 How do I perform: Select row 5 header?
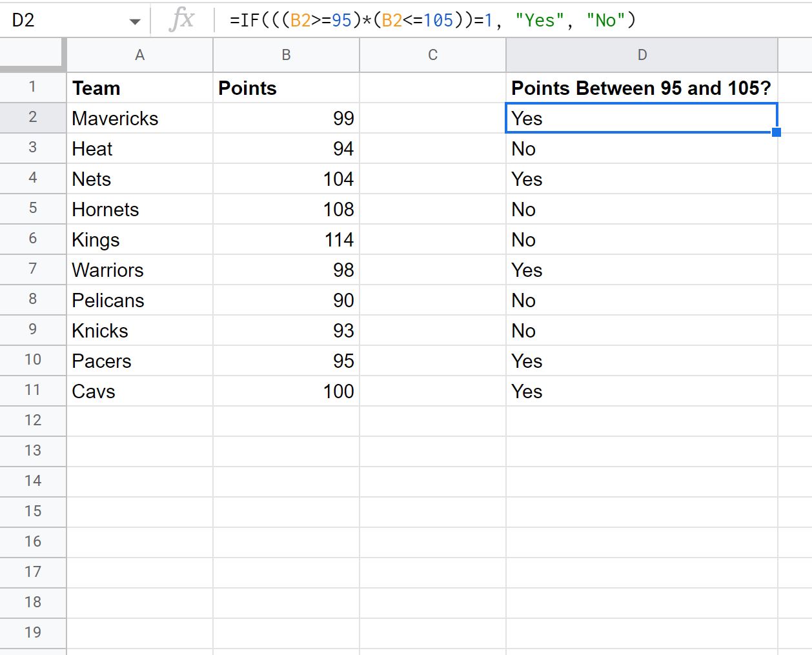[33, 208]
